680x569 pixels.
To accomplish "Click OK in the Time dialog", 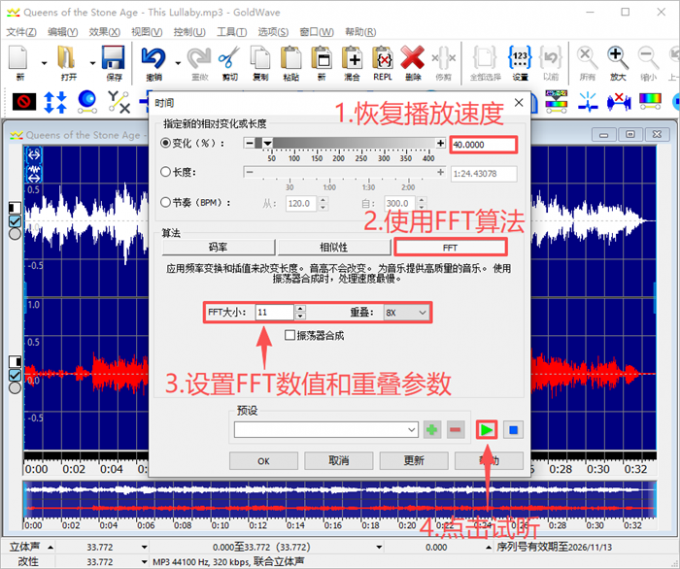I will tap(264, 461).
